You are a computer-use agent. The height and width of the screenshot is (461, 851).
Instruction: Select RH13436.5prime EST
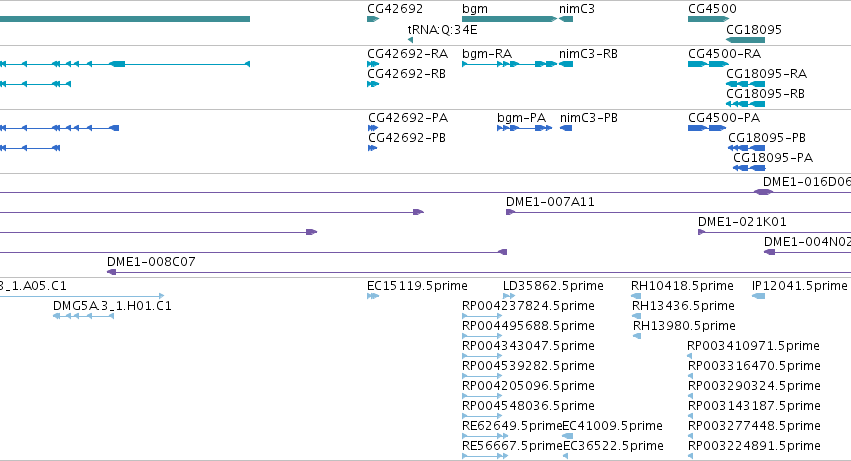coord(637,316)
